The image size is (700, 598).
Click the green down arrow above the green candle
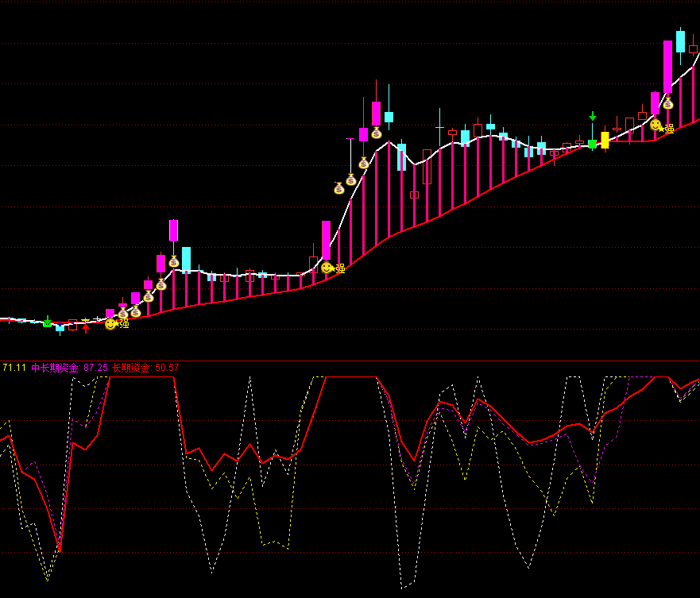point(592,117)
